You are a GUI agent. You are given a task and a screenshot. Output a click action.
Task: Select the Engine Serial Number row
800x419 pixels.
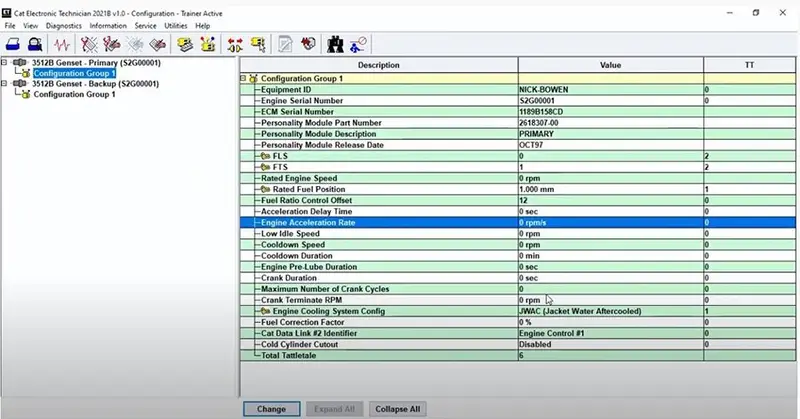click(x=518, y=101)
